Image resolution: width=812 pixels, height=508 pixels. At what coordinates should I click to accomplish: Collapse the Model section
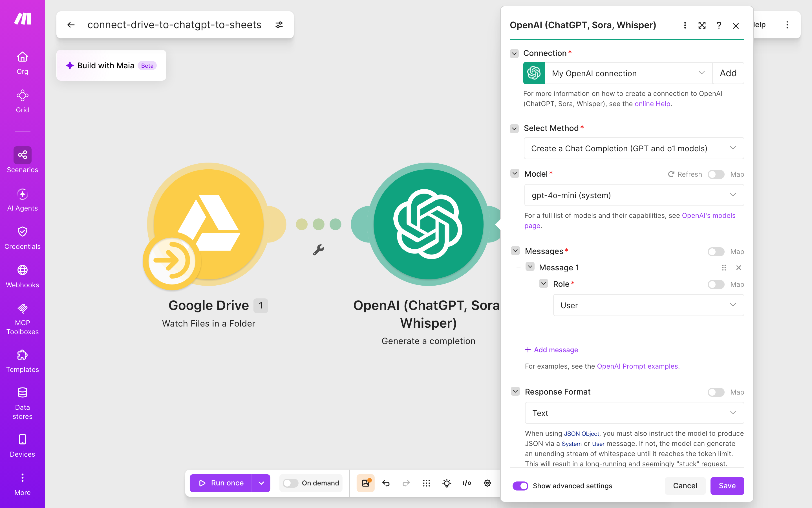pos(515,173)
